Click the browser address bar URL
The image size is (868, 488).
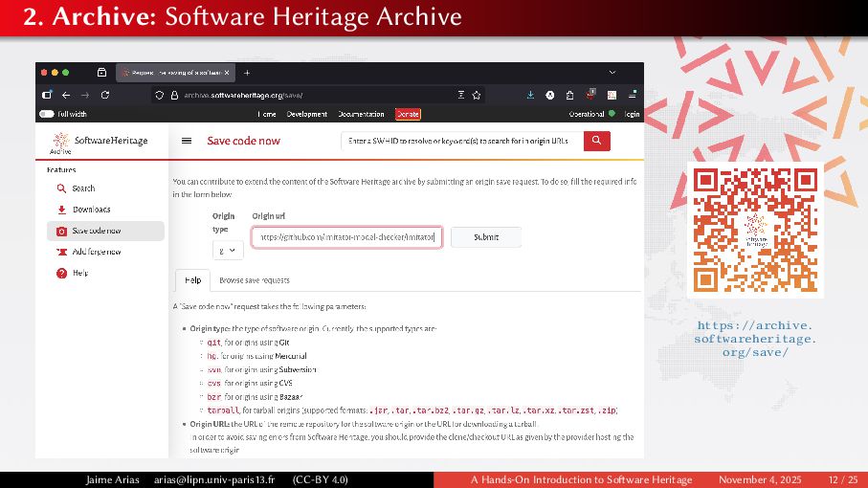243,95
